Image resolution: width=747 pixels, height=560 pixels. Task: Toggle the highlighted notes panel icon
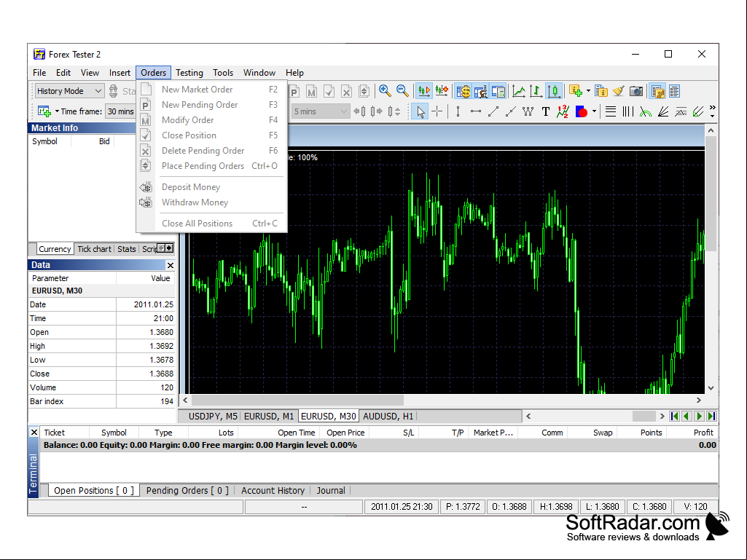pos(658,91)
